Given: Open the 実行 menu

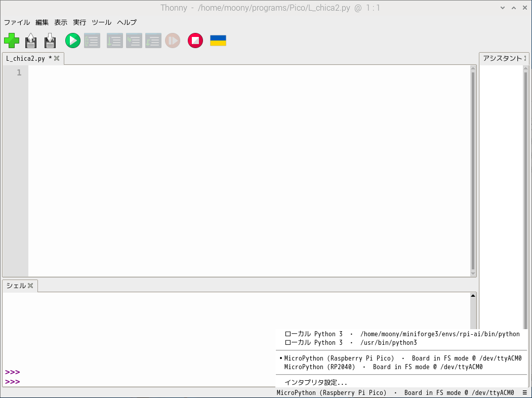Looking at the screenshot, I should pyautogui.click(x=79, y=22).
